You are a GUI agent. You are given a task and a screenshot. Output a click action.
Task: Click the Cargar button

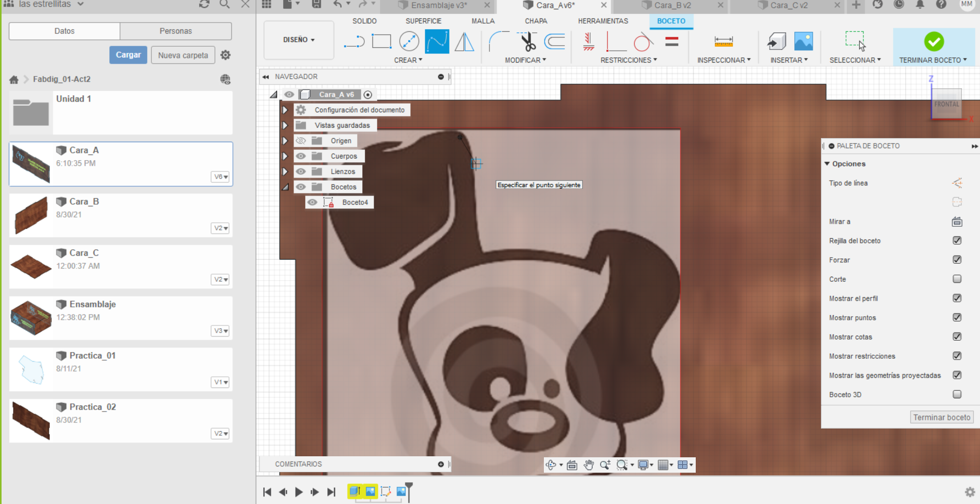click(128, 55)
